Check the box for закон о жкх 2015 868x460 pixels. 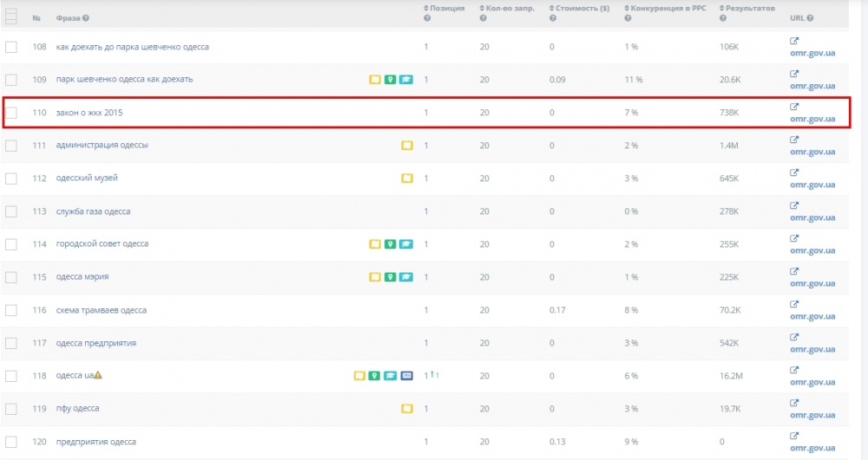tap(11, 113)
